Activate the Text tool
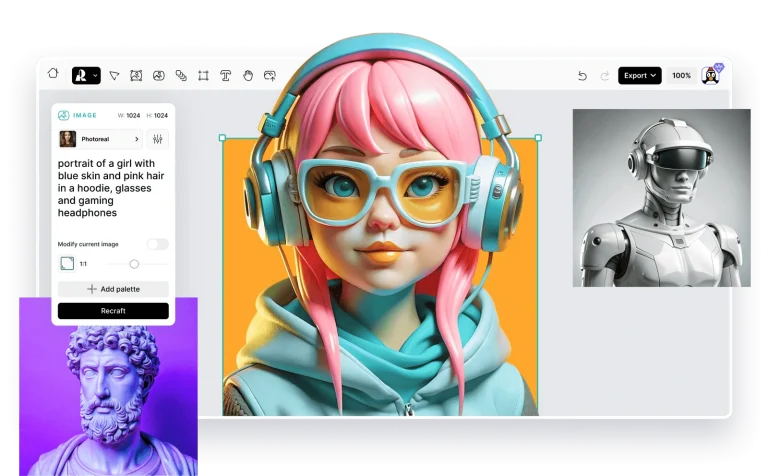This screenshot has width=768, height=476. coord(225,75)
